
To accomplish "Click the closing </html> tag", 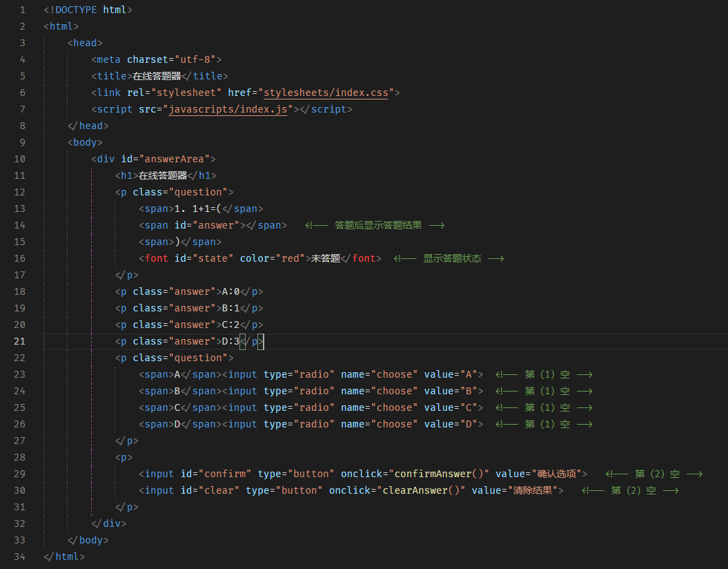I will click(64, 557).
